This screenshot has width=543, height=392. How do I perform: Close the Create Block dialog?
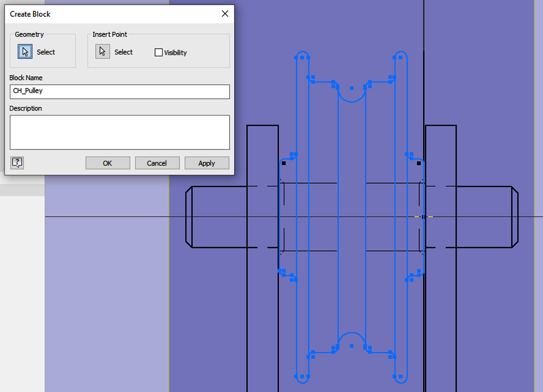[x=225, y=14]
